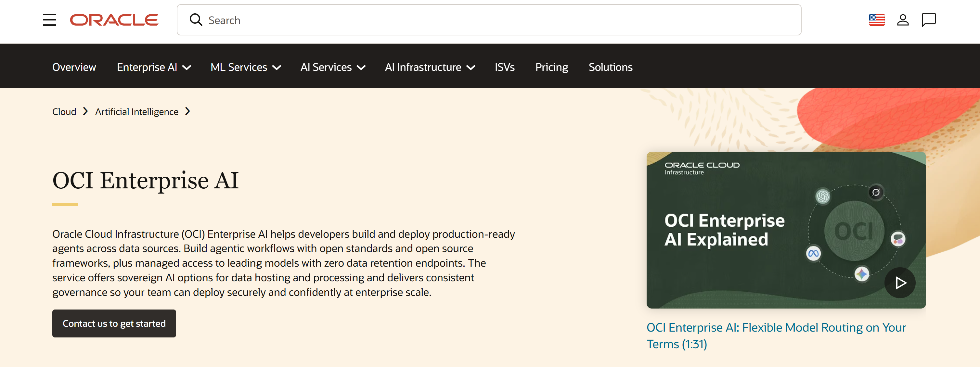Screen dimensions: 980x367
Task: Play the OCI Enterprise AI Explained video
Action: [900, 283]
